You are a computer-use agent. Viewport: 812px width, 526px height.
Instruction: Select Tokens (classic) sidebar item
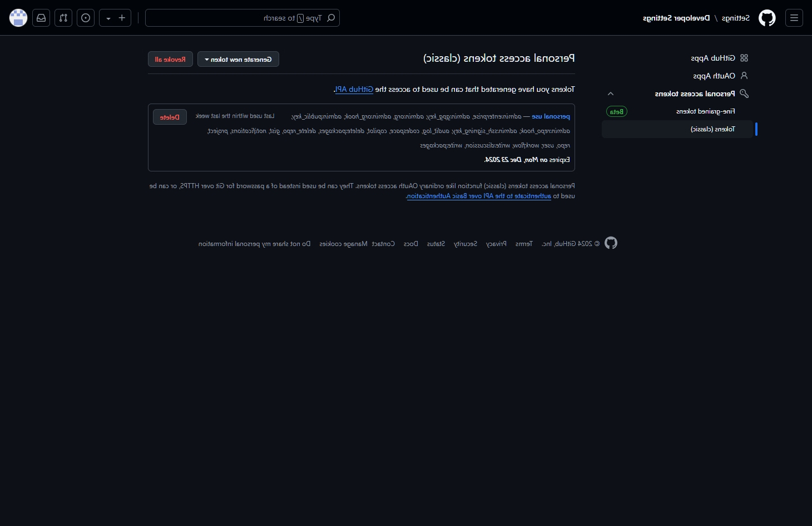pos(677,129)
